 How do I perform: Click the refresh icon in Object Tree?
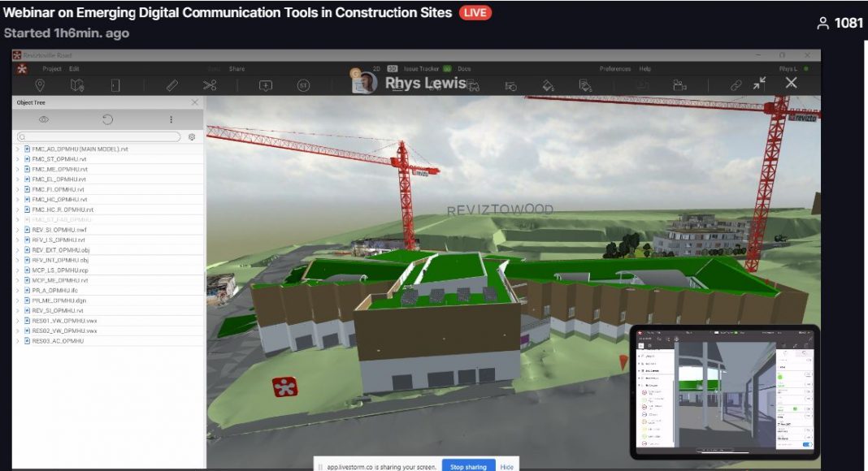point(107,119)
